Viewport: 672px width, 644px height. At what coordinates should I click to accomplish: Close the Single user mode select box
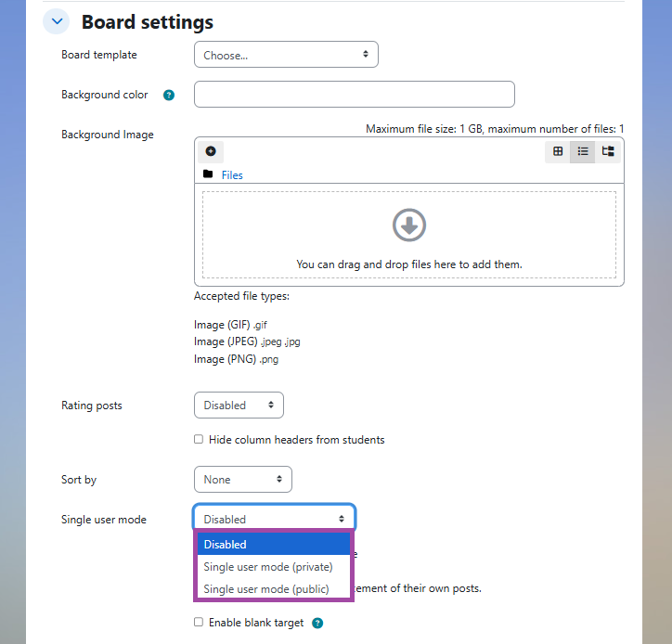(x=274, y=519)
